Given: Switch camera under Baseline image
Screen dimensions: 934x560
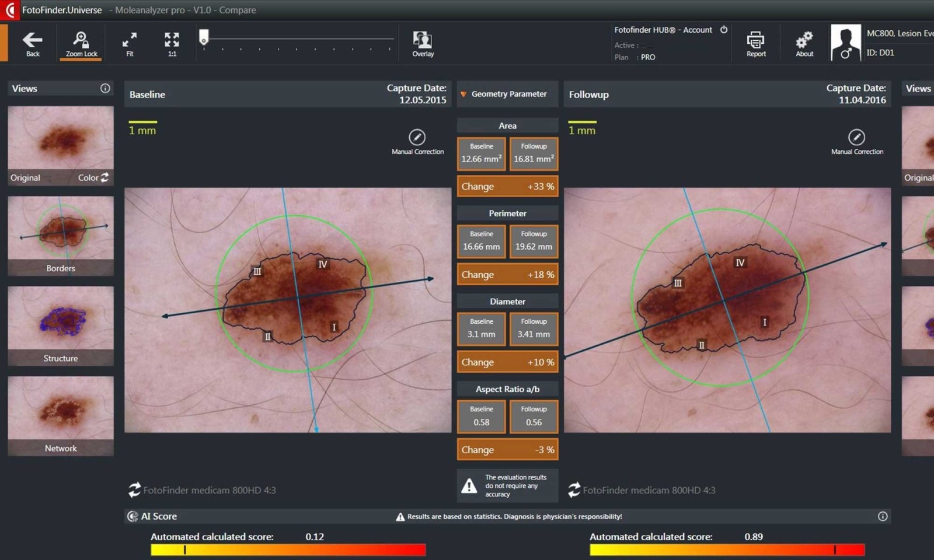Looking at the screenshot, I should pos(135,490).
